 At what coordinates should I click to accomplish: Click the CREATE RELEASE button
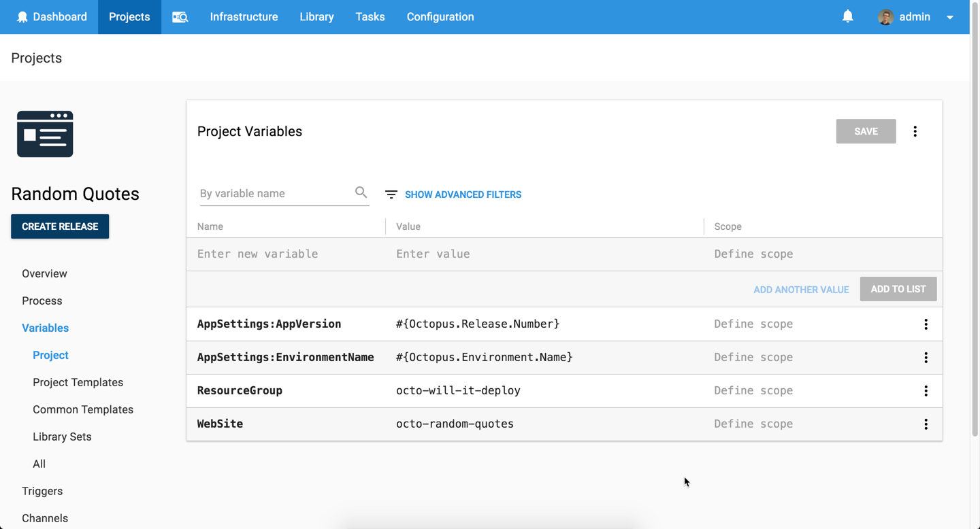pos(60,226)
